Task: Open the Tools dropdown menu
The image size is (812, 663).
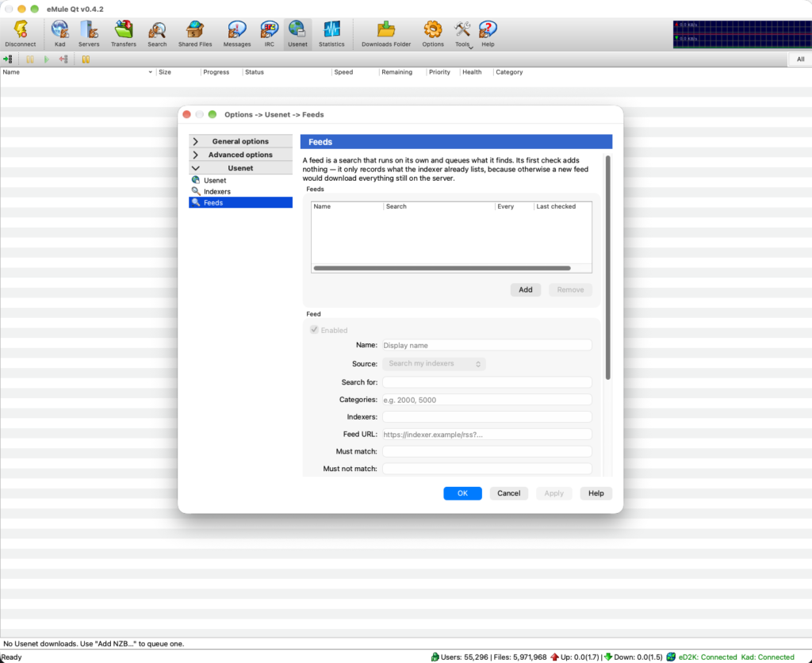Action: click(462, 35)
